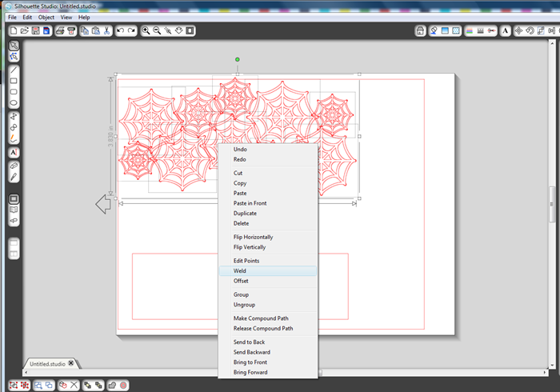Select Release Compound Path menu entry
The height and width of the screenshot is (392, 560).
[268, 329]
